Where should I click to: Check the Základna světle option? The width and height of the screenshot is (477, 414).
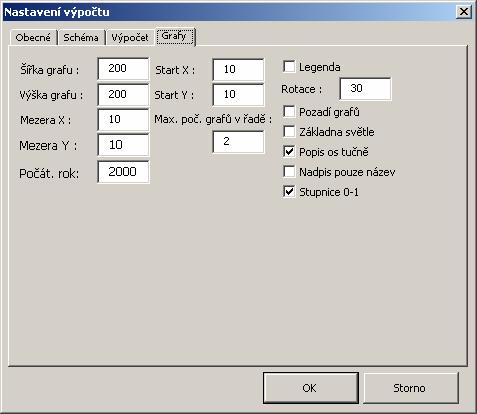point(289,132)
